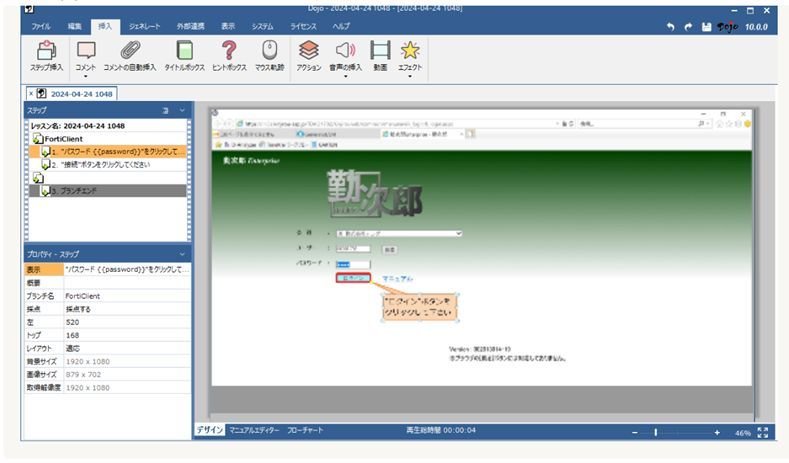Click the pin icon in ステップ panel header

(x=166, y=110)
